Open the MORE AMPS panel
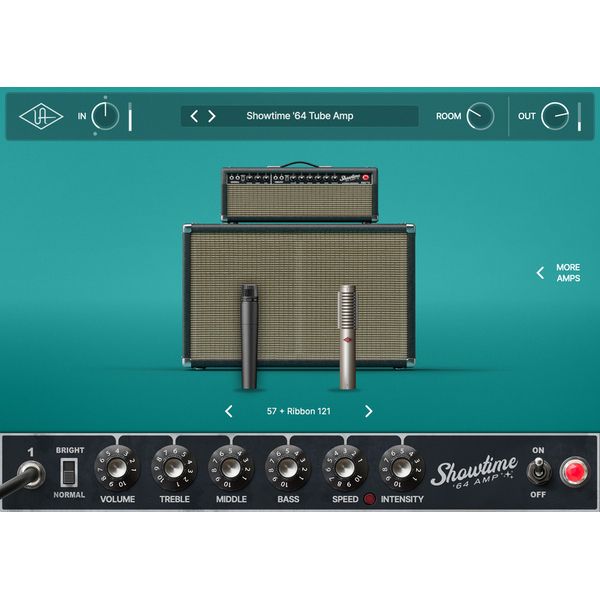This screenshot has width=600, height=600. (x=568, y=273)
